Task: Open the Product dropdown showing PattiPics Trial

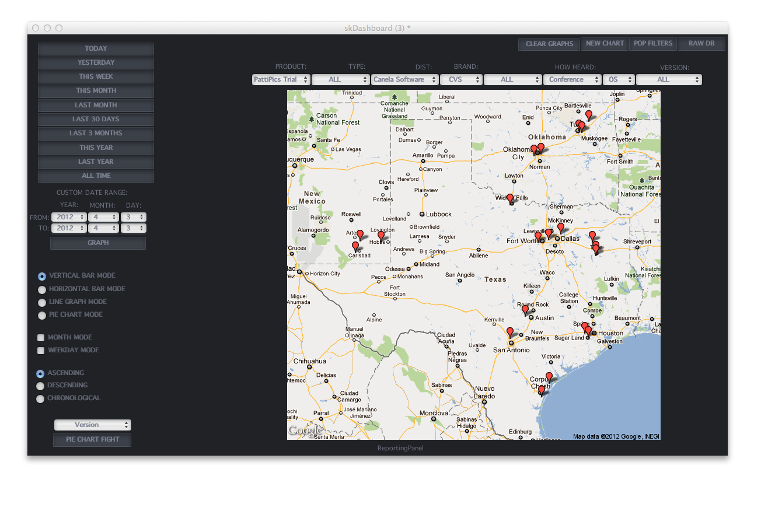Action: 281,79
